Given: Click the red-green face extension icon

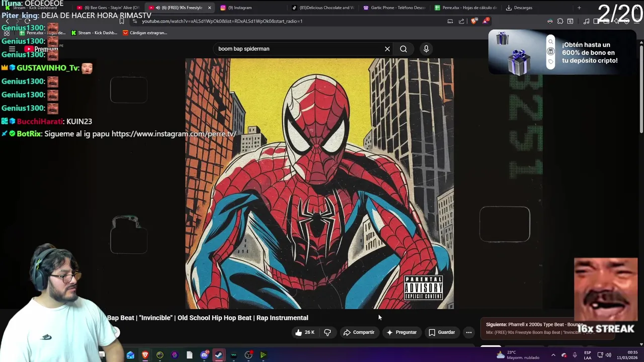Looking at the screenshot, I should (x=550, y=21).
